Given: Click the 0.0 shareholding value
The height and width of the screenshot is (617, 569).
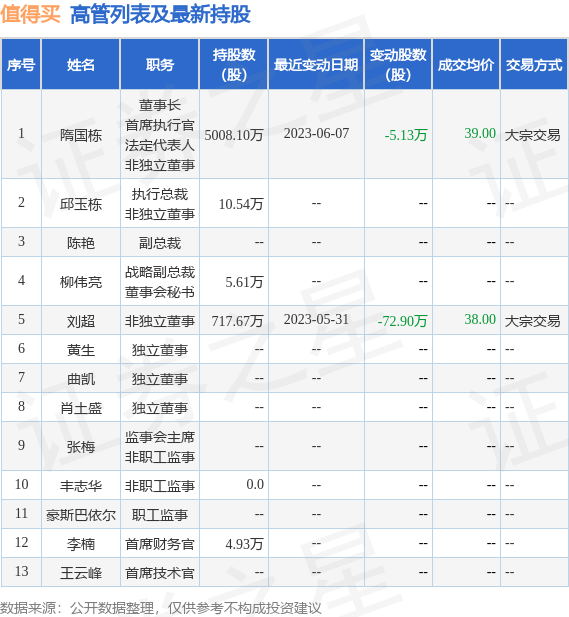Looking at the screenshot, I should [255, 484].
